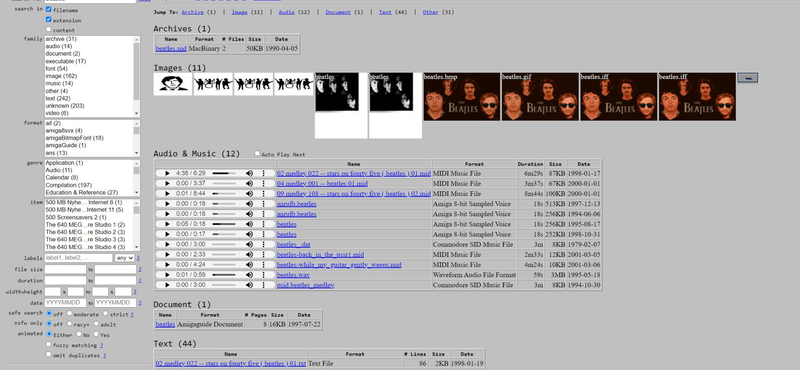Open the beatles.bmp image thumbnail
800x370 pixels.
[x=462, y=96]
